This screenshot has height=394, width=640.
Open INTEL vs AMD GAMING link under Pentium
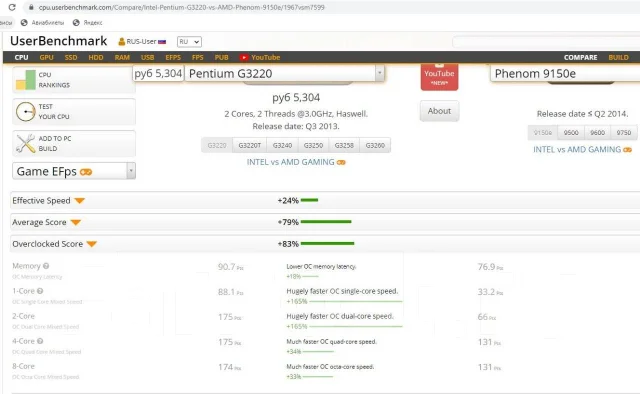[x=296, y=162]
